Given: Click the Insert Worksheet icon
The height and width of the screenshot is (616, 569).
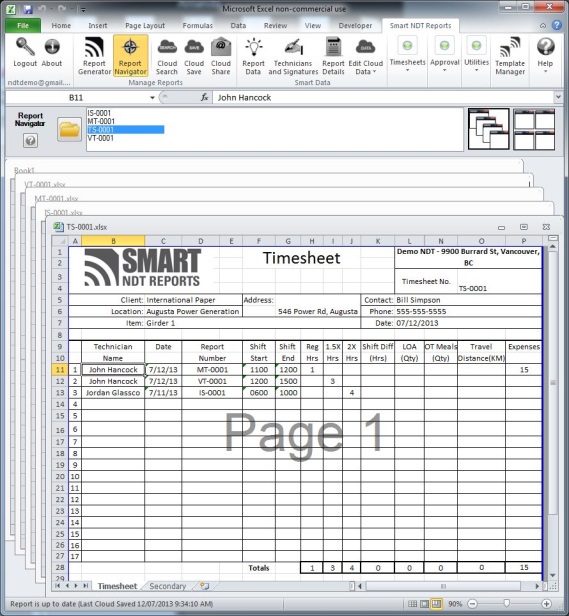Looking at the screenshot, I should 204,586.
